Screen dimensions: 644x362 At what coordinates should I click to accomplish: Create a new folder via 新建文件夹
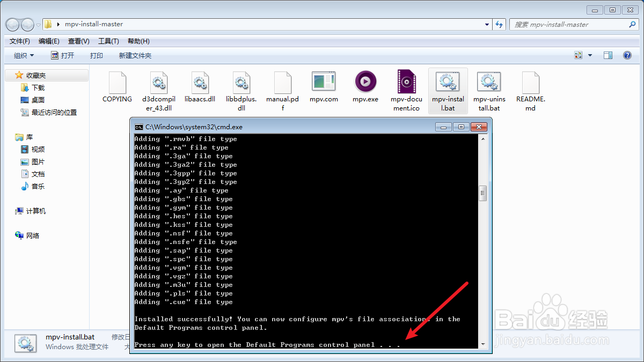[x=135, y=55]
